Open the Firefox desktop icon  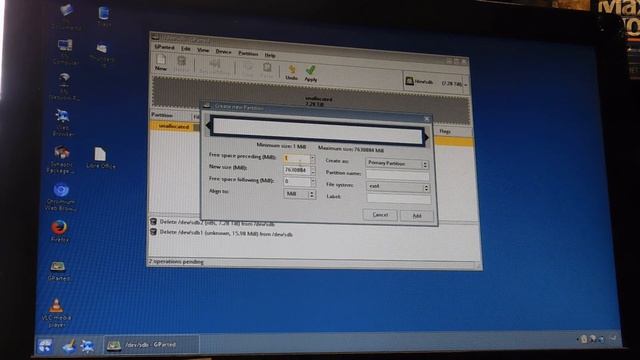tap(60, 231)
